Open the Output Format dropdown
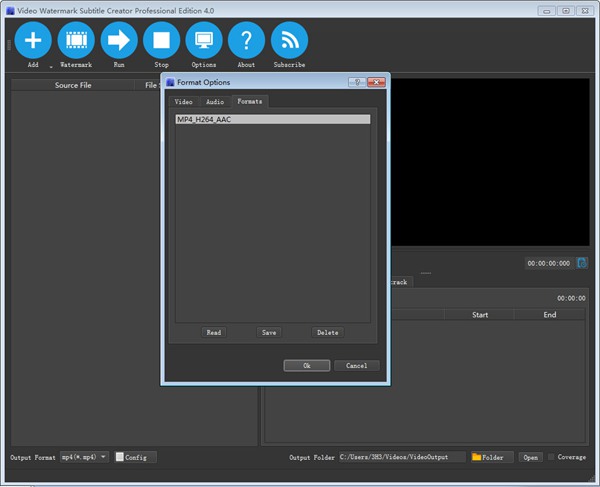 84,457
